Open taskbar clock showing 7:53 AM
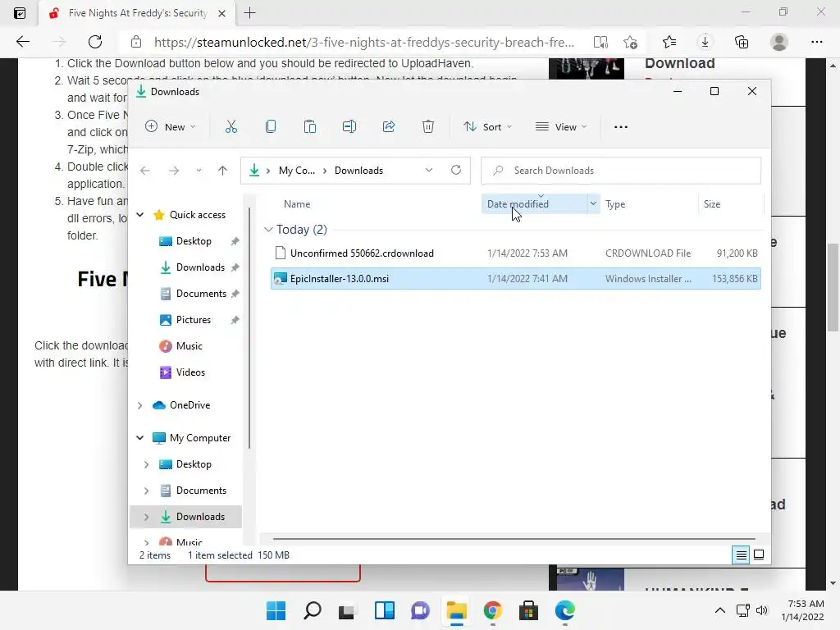 point(802,610)
